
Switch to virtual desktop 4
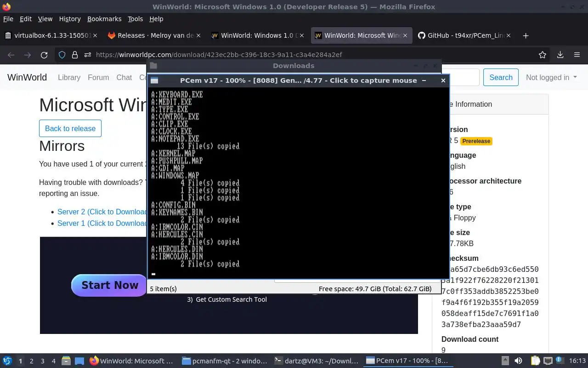[53, 361]
